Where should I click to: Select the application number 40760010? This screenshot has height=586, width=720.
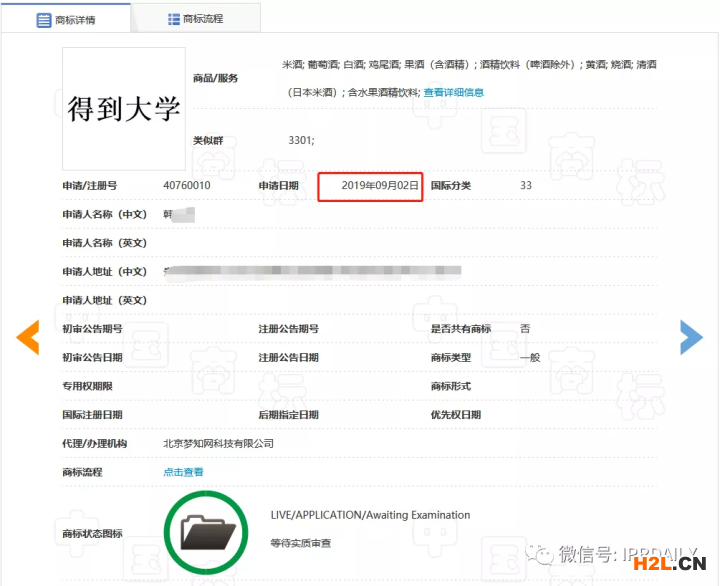click(x=187, y=186)
